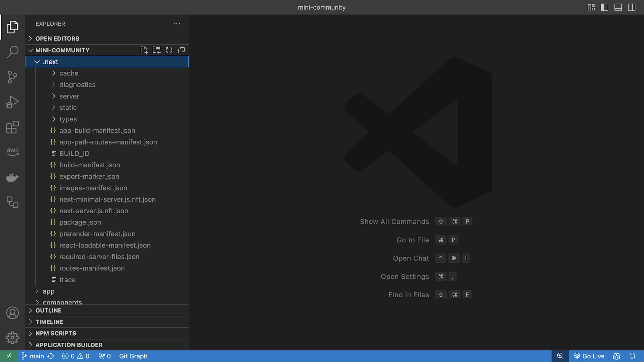Viewport: 644px width, 362px height.
Task: Click the New Folder icon in explorer
Action: (156, 50)
